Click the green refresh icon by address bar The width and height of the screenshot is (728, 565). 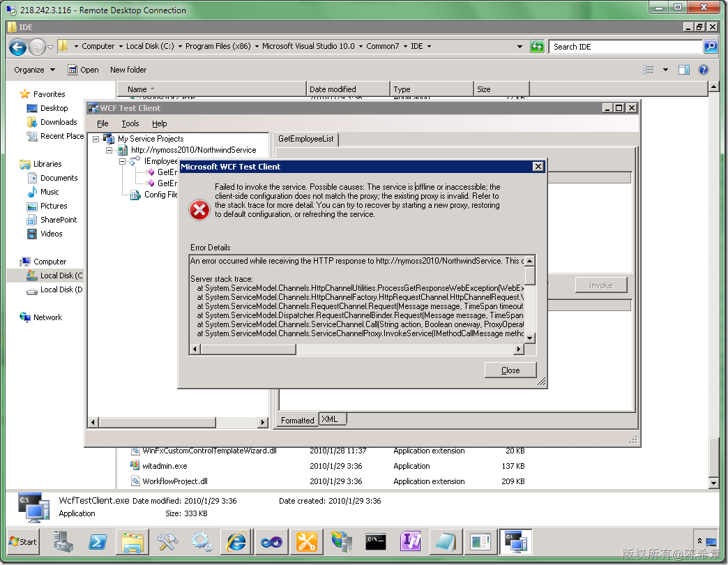click(x=537, y=47)
